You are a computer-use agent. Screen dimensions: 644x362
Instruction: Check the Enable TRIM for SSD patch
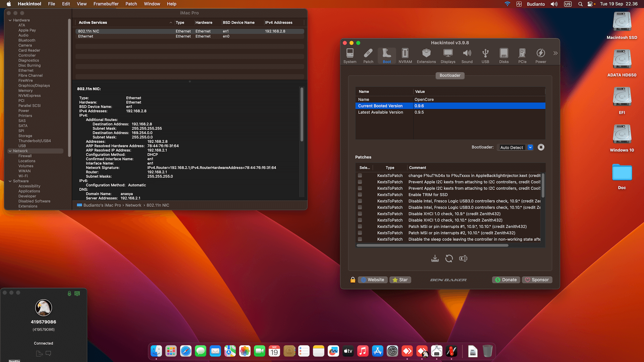pyautogui.click(x=360, y=195)
